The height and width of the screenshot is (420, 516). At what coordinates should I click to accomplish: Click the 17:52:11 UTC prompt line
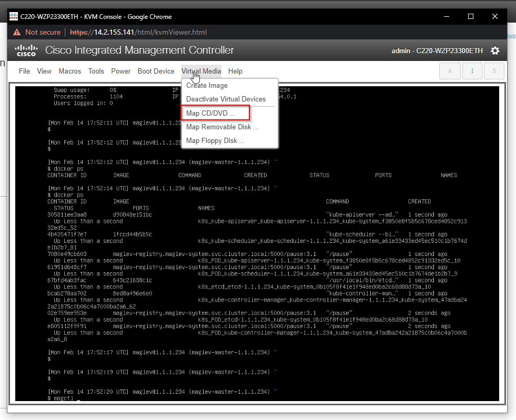[115, 122]
